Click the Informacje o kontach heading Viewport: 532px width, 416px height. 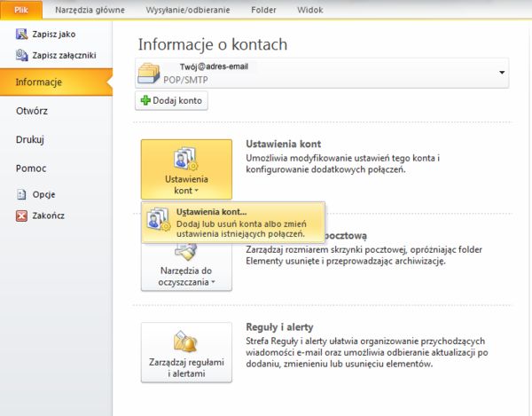coord(213,44)
